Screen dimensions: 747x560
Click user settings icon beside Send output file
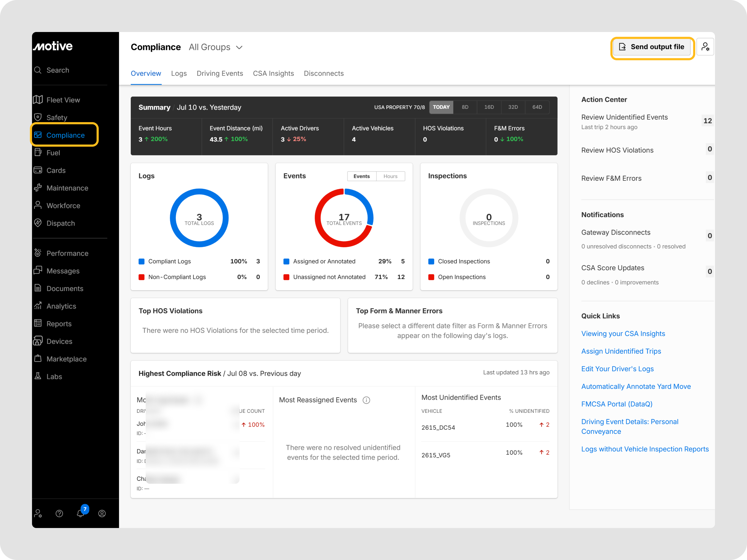(705, 47)
